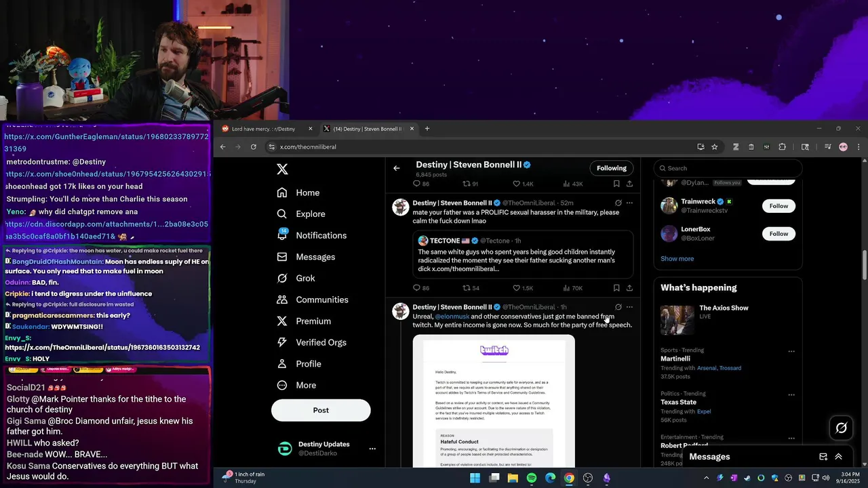The image size is (868, 488).
Task: Go back using the profile header arrow
Action: pyautogui.click(x=397, y=168)
